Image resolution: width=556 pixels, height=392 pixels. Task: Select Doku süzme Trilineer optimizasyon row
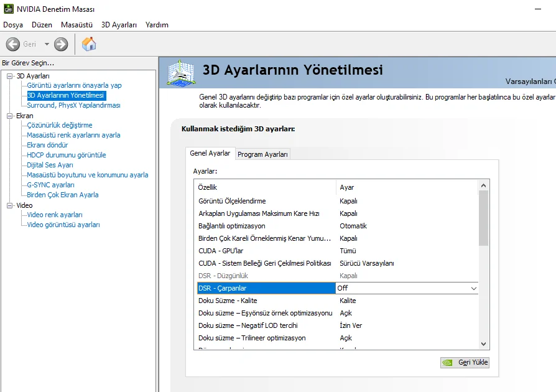click(x=336, y=338)
